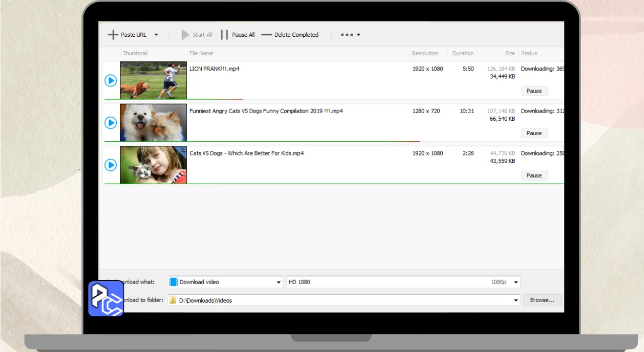Click the Browse button

pos(542,300)
